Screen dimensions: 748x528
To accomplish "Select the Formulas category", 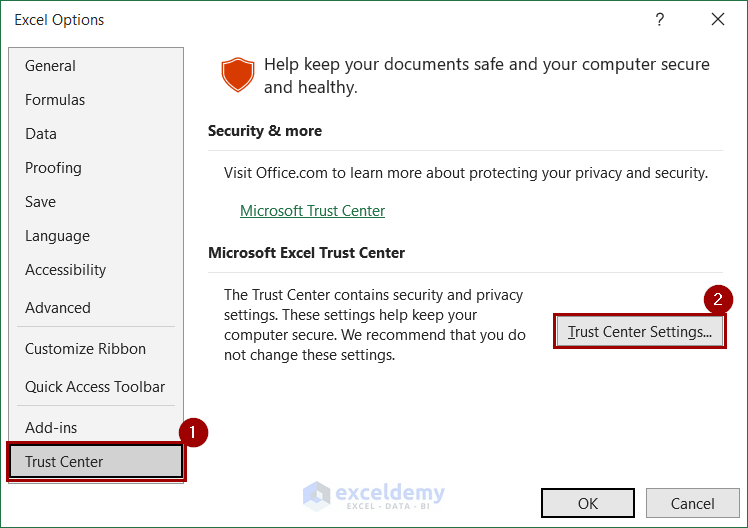I will [x=55, y=100].
